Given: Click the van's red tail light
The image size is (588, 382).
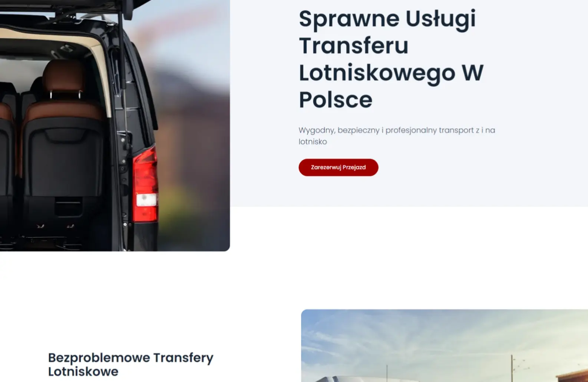Looking at the screenshot, I should [146, 185].
